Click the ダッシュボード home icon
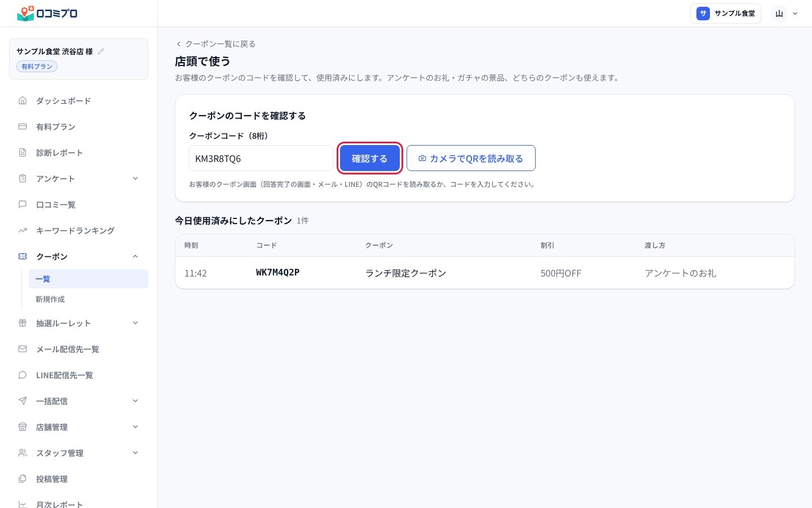This screenshot has width=812, height=508. point(23,100)
